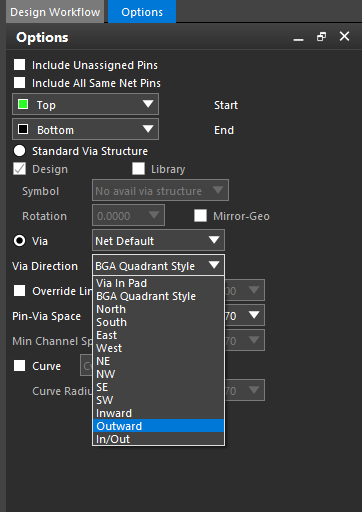Select the Via radio button
Viewport: 362px width, 512px height.
tap(19, 241)
